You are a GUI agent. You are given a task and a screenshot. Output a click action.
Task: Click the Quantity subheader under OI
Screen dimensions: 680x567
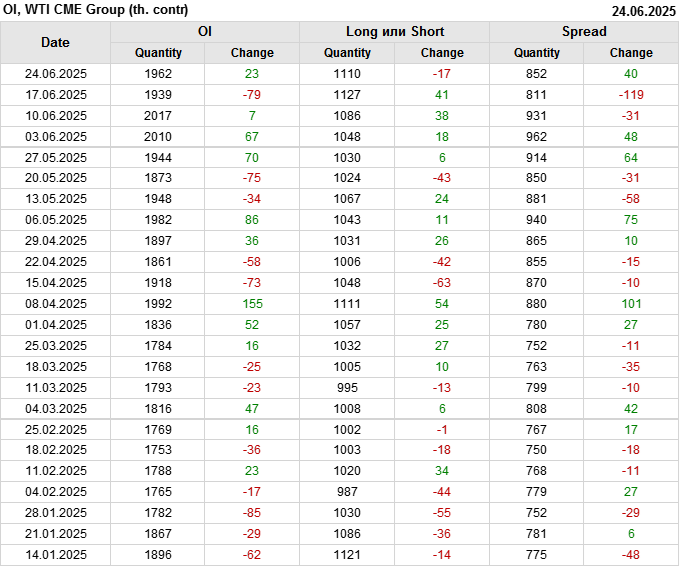158,53
